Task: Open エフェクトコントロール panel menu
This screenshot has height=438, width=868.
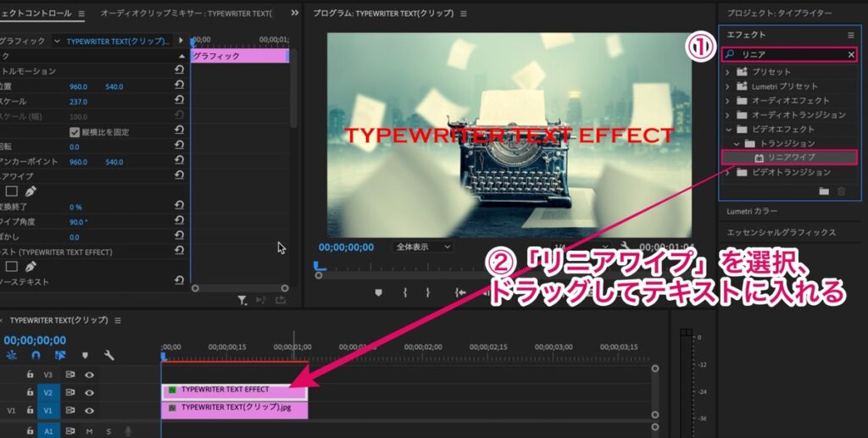Action: (x=81, y=14)
